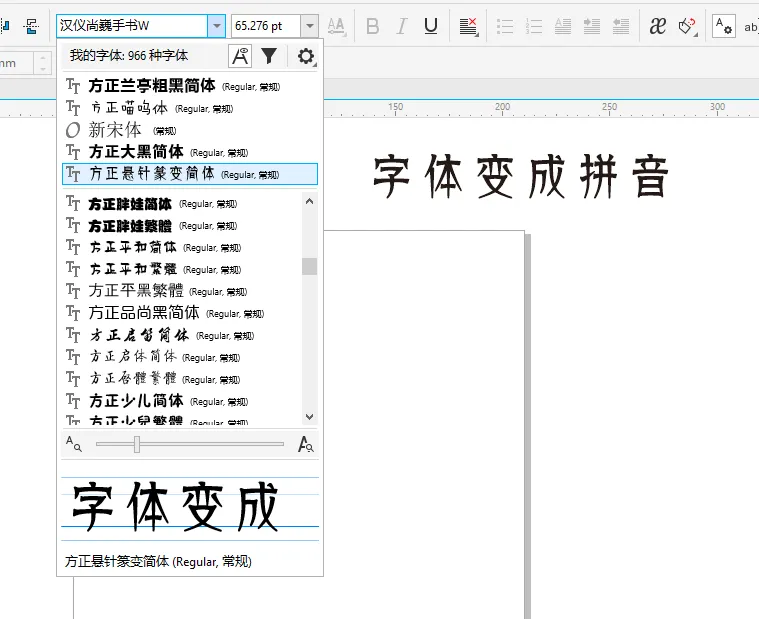Toggle Underline text formatting

(431, 26)
